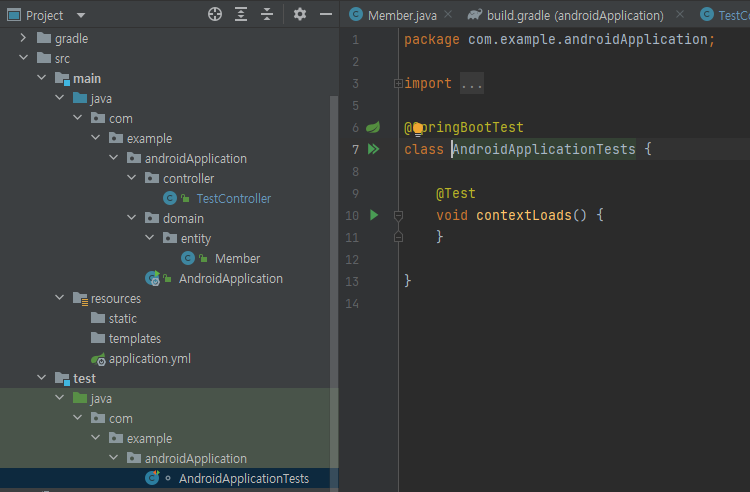Click the fold end marker after contextLoads
The height and width of the screenshot is (492, 750).
point(398,237)
